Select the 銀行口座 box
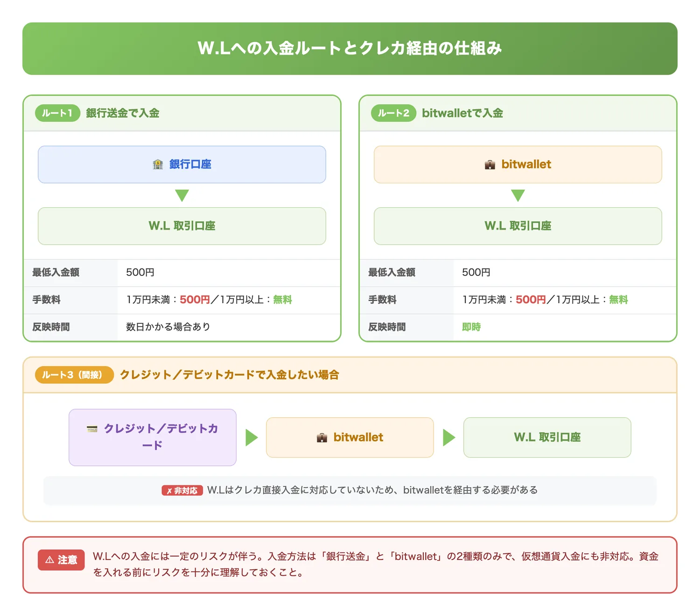700x616 pixels. tap(182, 164)
